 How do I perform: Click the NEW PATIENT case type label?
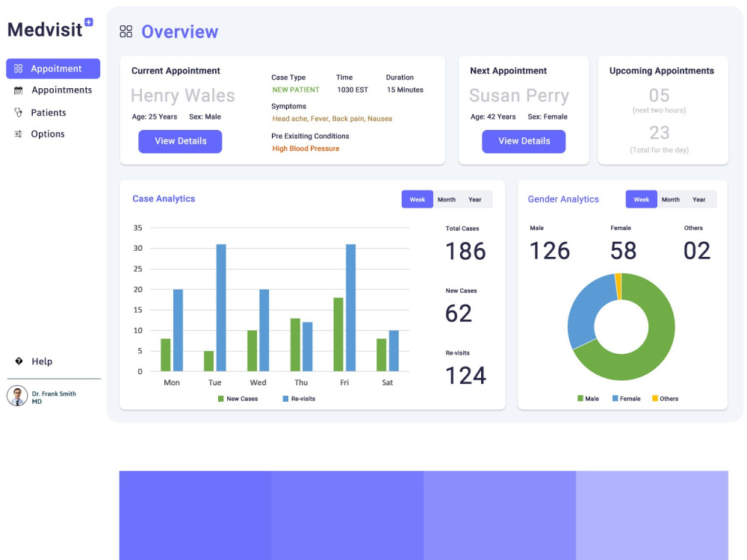(296, 90)
